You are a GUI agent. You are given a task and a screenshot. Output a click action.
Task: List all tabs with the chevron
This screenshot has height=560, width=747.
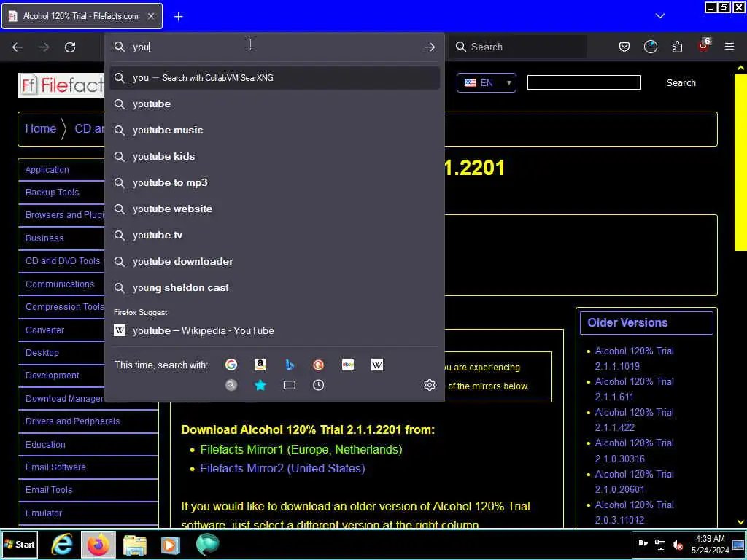point(659,16)
